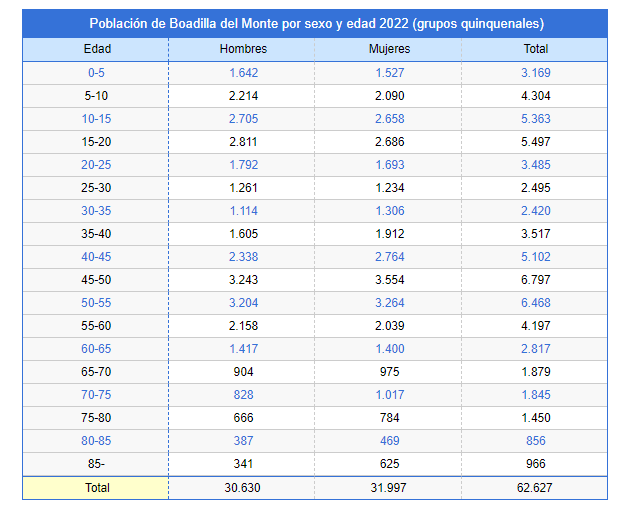
Task: Click the grand total 62.627 cell
Action: (x=536, y=488)
